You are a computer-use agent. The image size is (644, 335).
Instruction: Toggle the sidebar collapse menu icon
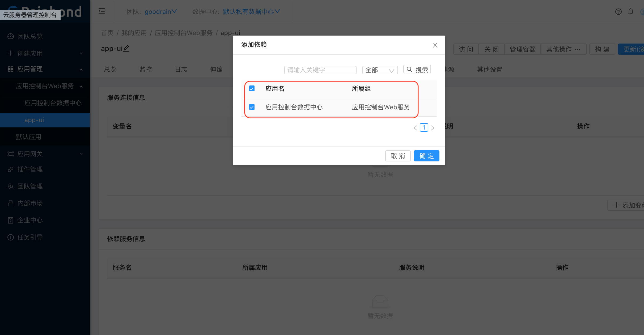pos(102,11)
